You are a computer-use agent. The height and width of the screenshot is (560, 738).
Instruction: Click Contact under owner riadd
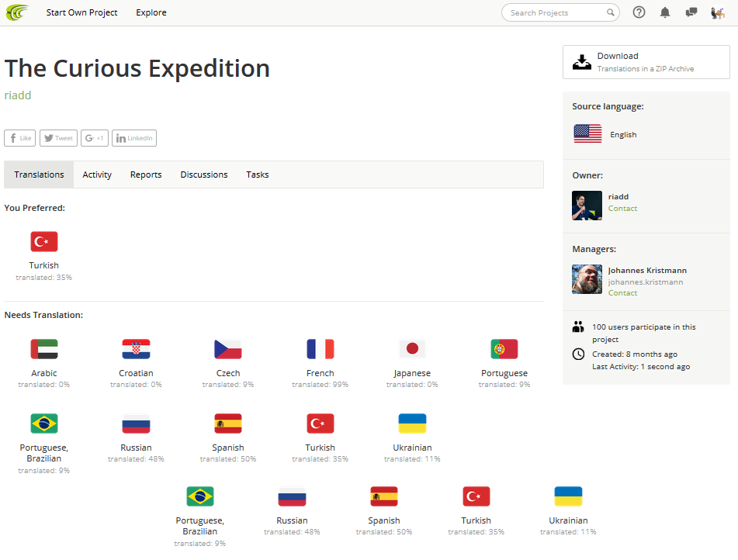[622, 209]
